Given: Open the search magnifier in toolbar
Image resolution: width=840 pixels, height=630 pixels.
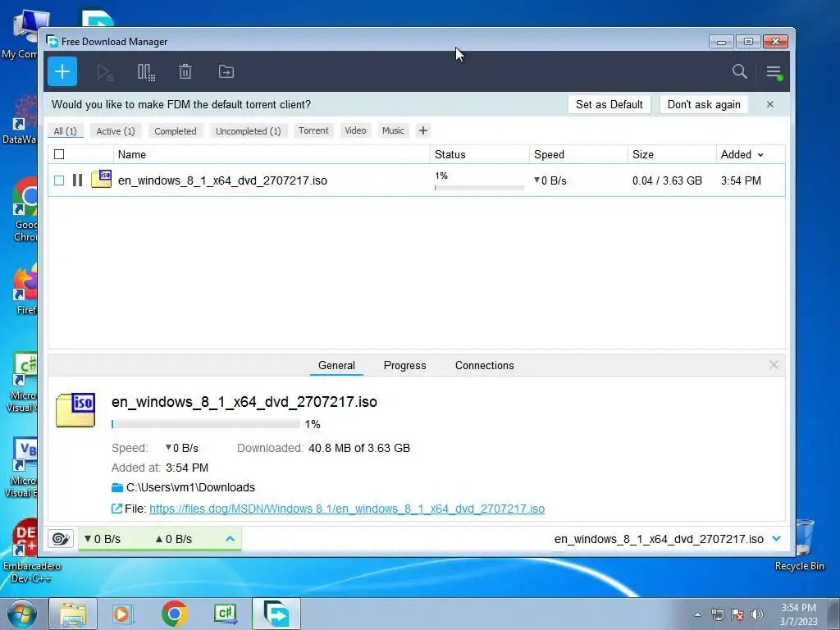Looking at the screenshot, I should 740,71.
